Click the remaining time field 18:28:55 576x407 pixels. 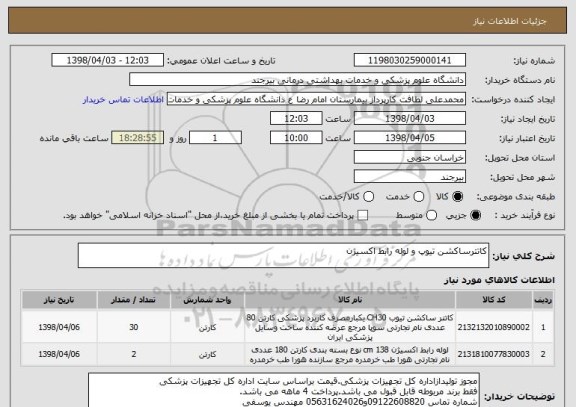pos(138,138)
